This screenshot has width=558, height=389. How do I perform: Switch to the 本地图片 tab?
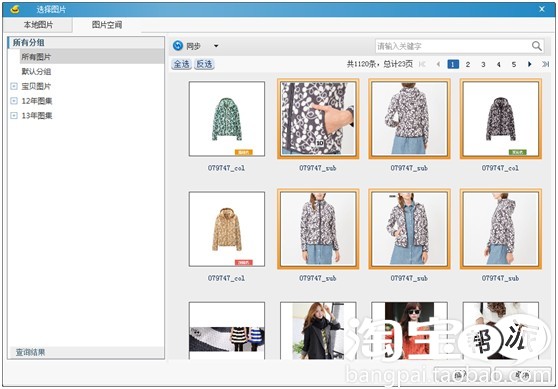(38, 25)
